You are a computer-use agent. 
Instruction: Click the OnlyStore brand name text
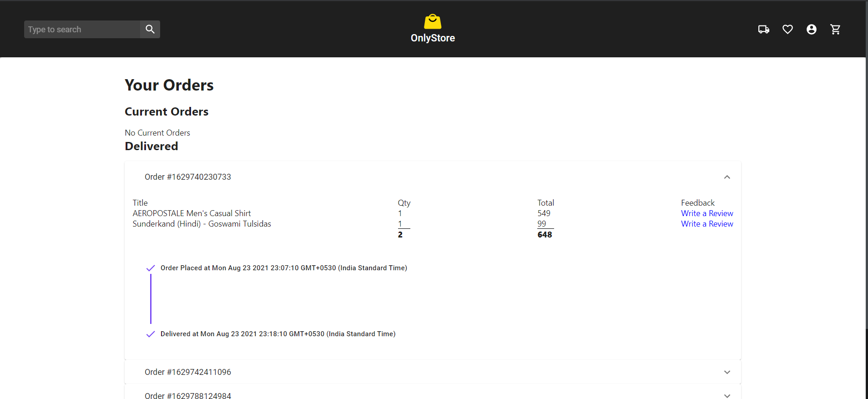point(433,38)
